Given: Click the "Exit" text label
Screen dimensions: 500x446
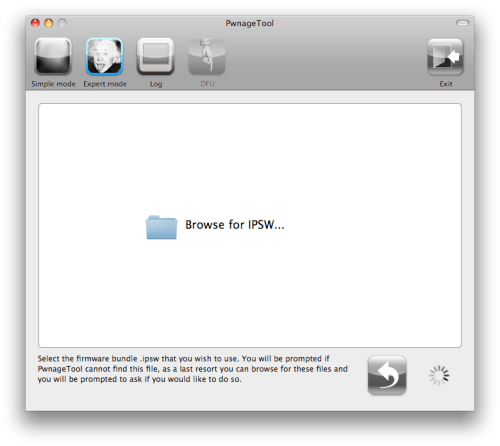Looking at the screenshot, I should [x=446, y=84].
